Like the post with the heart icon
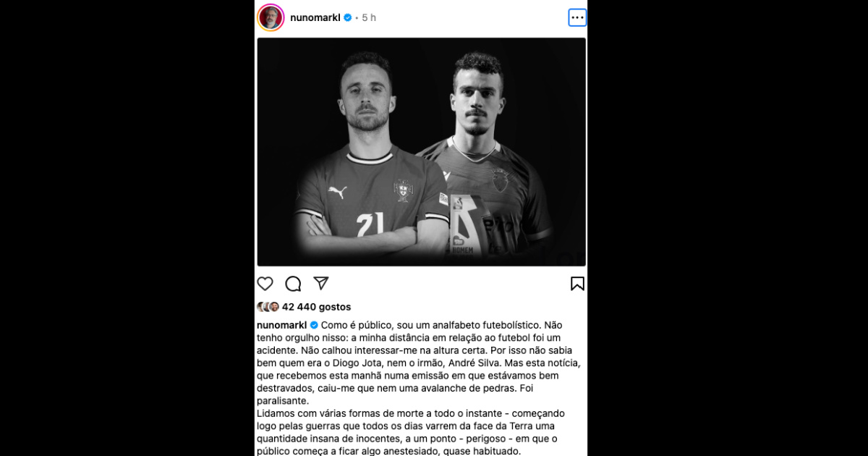This screenshot has height=456, width=868. [x=265, y=284]
